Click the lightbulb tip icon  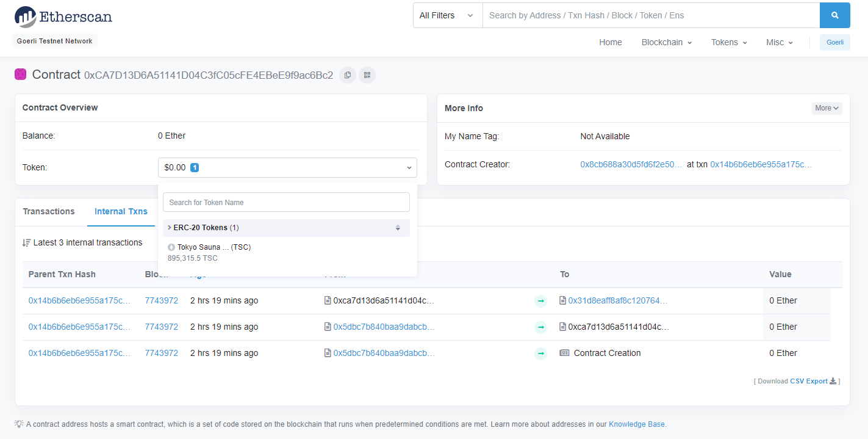(x=19, y=424)
